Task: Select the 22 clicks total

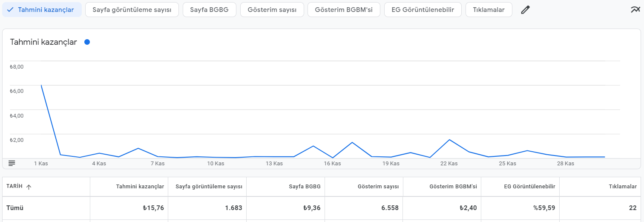Action: tap(633, 208)
